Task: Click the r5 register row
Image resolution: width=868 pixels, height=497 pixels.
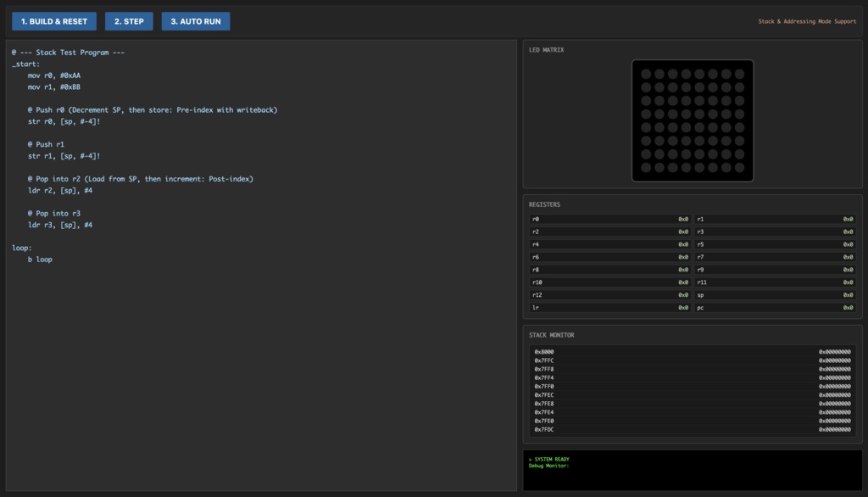Action: pyautogui.click(x=775, y=244)
